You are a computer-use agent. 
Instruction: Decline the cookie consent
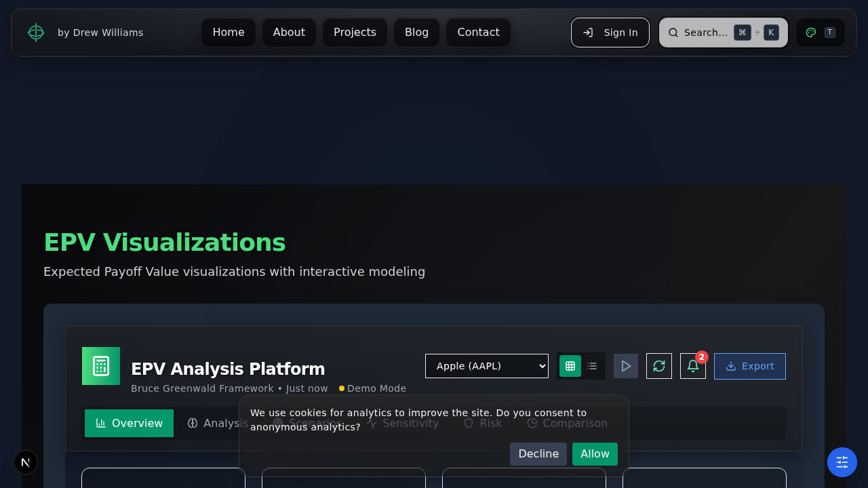(x=538, y=454)
